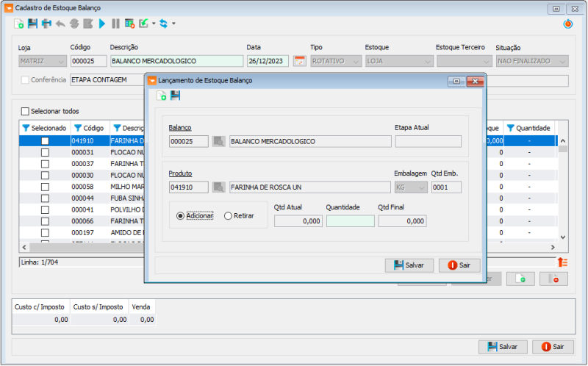Click the green arrow import icon

[143, 24]
